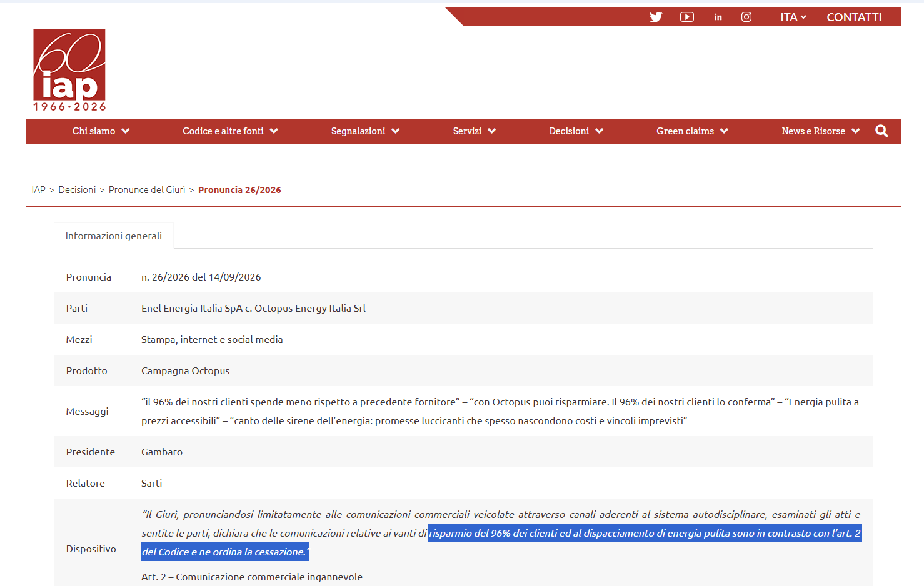Click the IAP breadcrumb link
924x586 pixels.
[x=39, y=190]
